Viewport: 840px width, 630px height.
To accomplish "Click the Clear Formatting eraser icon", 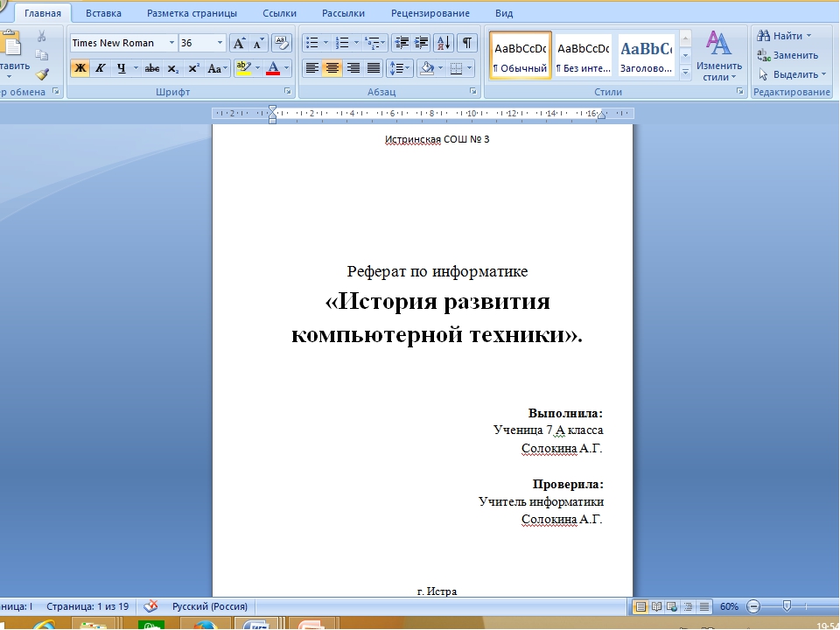I will point(281,42).
